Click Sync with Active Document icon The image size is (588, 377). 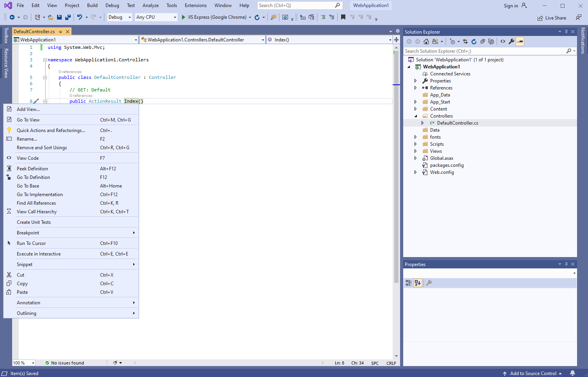465,41
